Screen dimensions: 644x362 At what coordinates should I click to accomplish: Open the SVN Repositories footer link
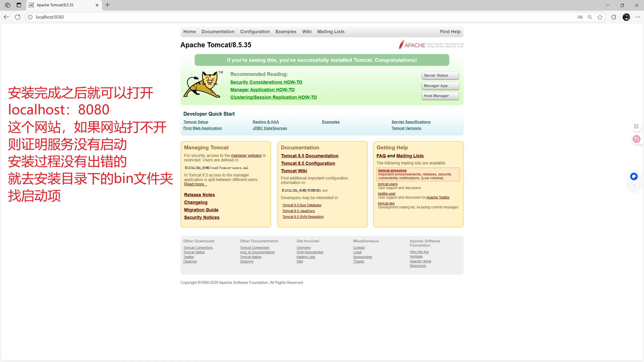pyautogui.click(x=310, y=252)
